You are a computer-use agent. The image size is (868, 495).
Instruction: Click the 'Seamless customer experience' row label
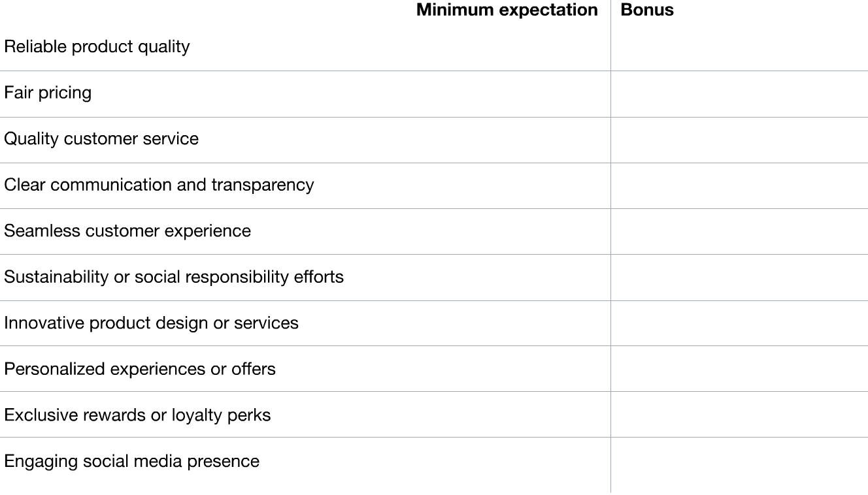[127, 231]
